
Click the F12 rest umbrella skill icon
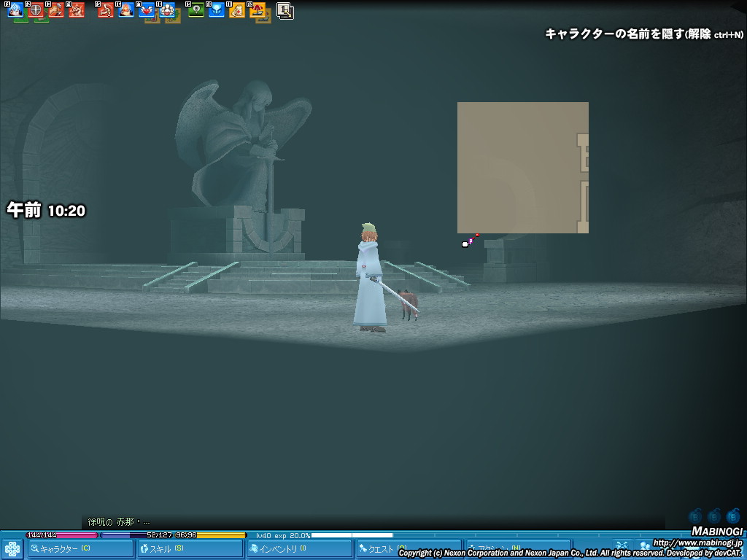[x=258, y=10]
